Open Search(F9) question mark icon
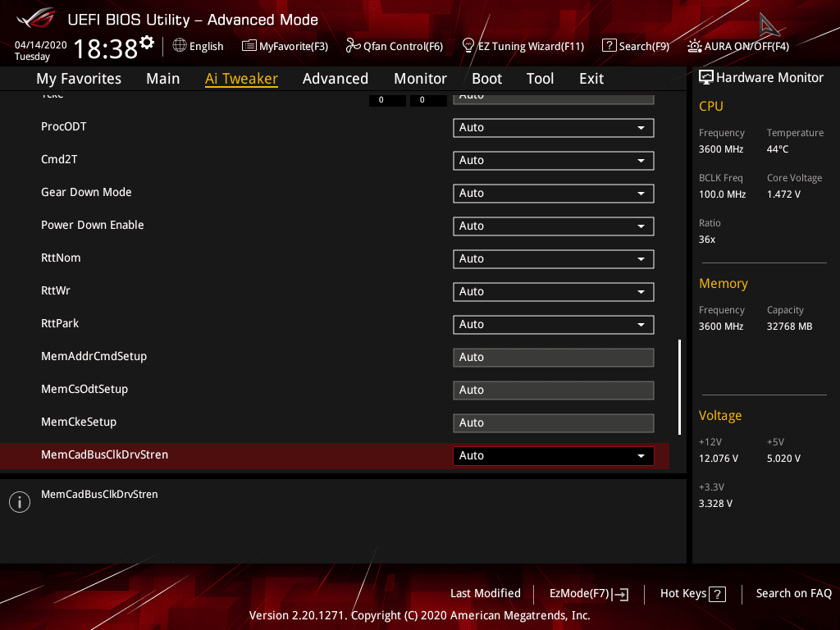 coord(609,46)
